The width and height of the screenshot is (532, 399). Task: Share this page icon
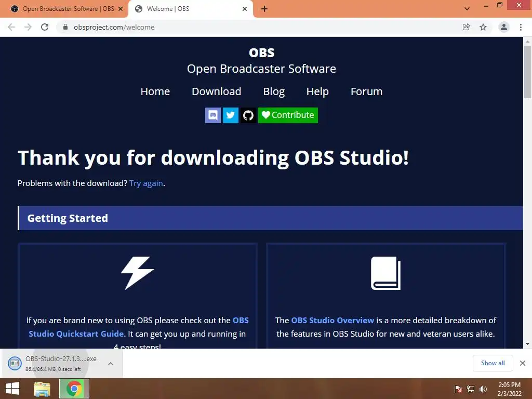466,27
